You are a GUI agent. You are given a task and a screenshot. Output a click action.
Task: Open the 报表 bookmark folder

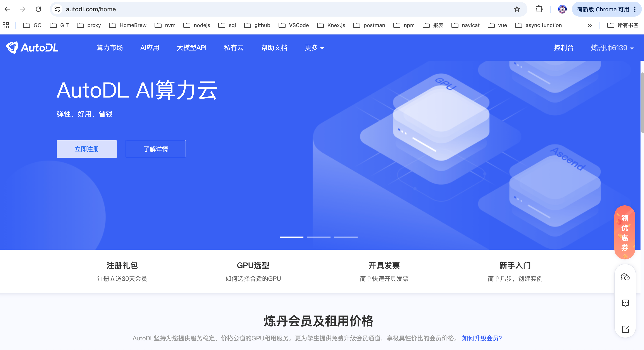coord(433,25)
